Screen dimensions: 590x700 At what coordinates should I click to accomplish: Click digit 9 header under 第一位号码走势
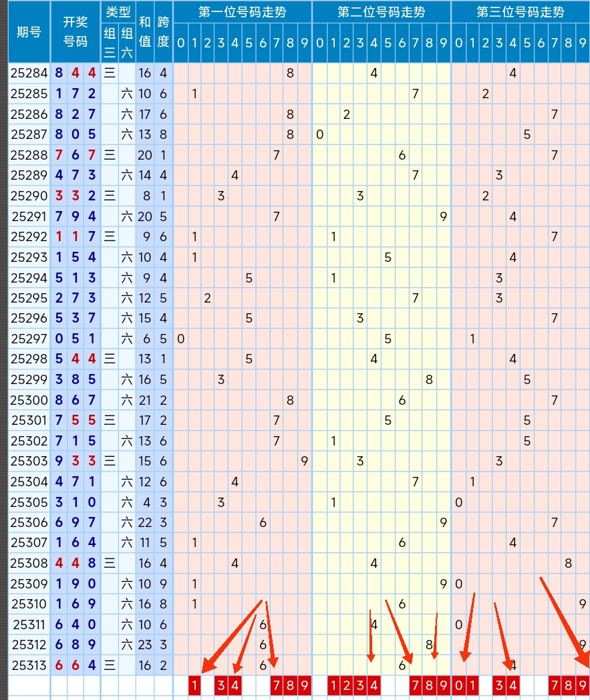pyautogui.click(x=305, y=43)
